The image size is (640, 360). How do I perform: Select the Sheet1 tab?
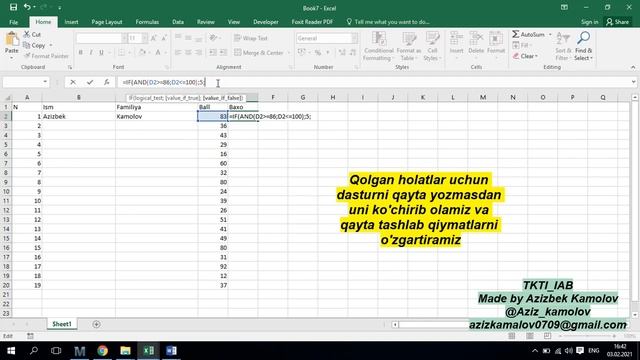tap(62, 324)
